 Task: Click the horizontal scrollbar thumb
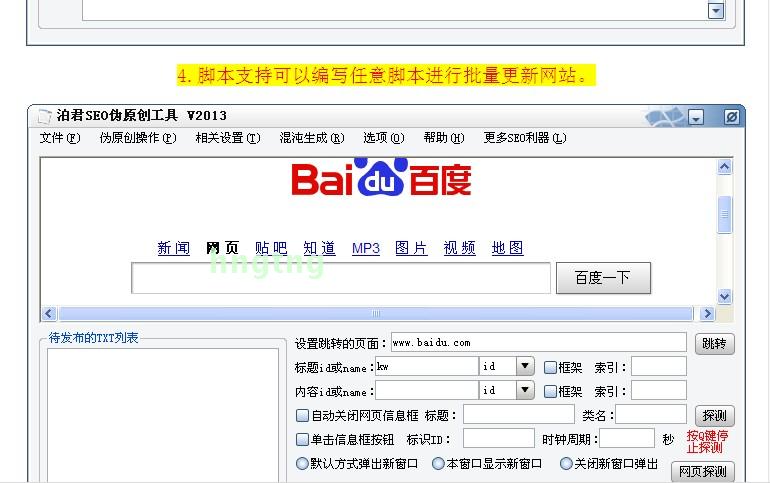[x=376, y=313]
